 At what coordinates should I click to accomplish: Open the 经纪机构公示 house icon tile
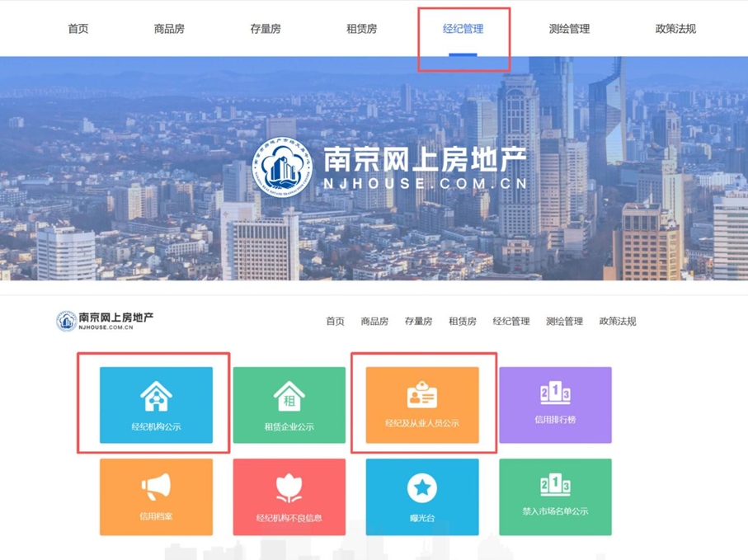pyautogui.click(x=156, y=405)
